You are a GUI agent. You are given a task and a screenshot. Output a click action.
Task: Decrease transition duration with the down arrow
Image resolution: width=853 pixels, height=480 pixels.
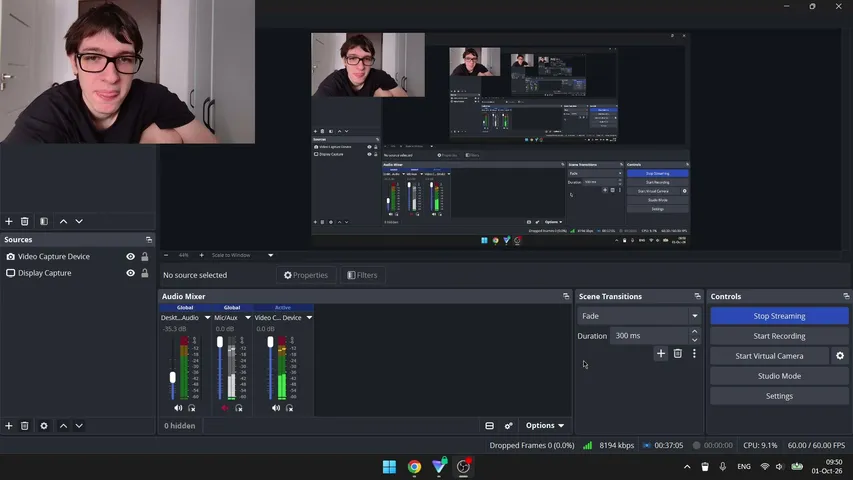(695, 340)
